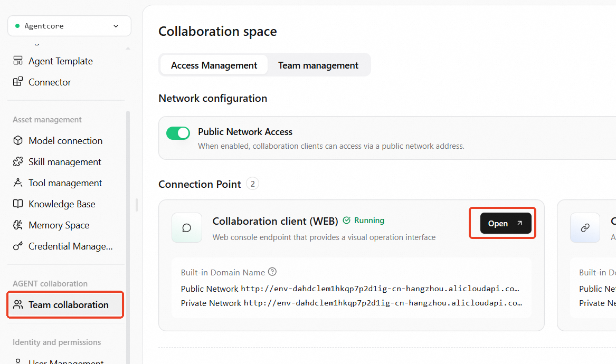
Task: Click the "Web console endpoint" description text
Action: point(324,237)
